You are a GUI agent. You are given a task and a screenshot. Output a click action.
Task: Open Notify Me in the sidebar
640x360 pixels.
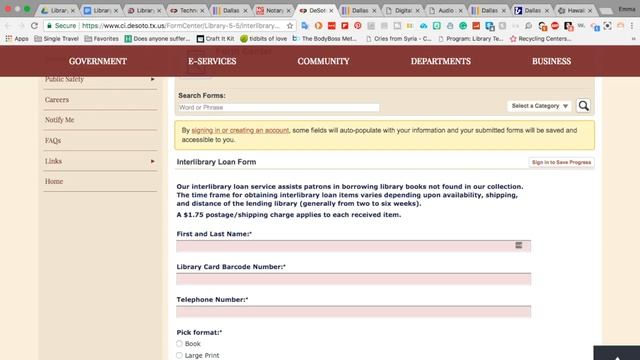coord(59,120)
